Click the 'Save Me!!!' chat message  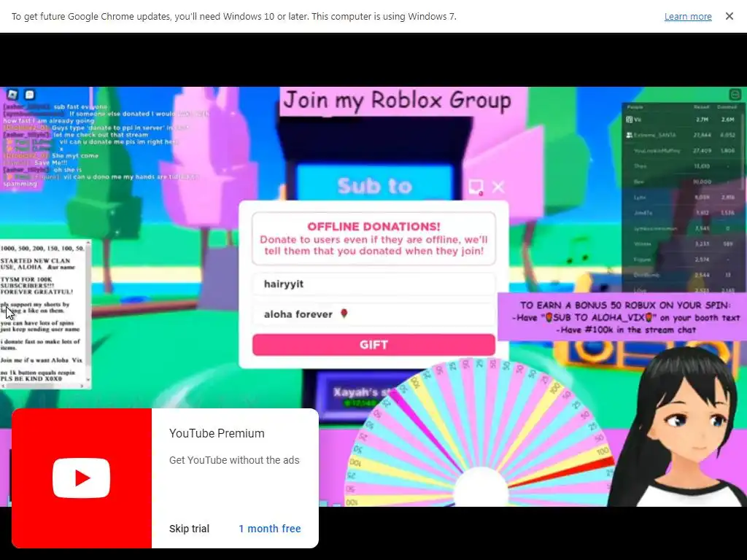click(50, 163)
